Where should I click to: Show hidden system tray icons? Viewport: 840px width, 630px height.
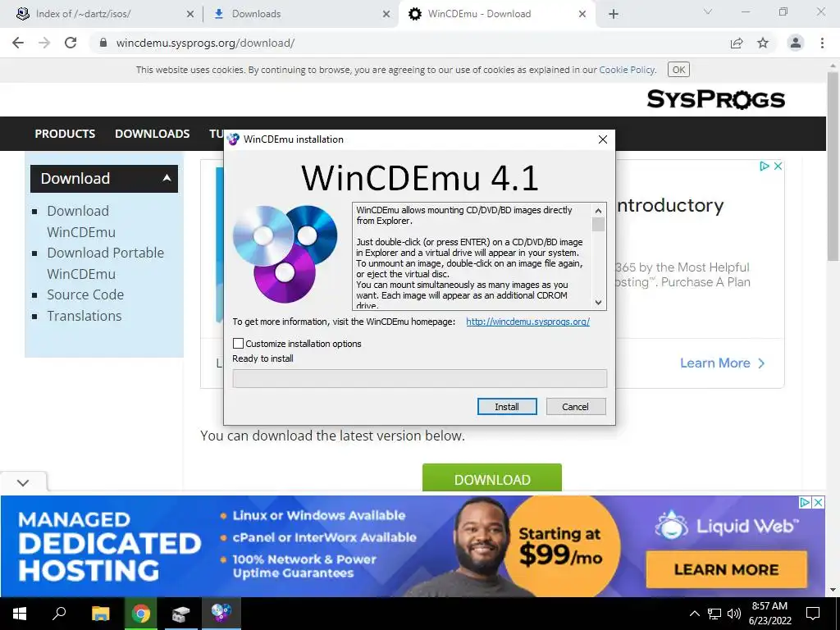point(694,614)
